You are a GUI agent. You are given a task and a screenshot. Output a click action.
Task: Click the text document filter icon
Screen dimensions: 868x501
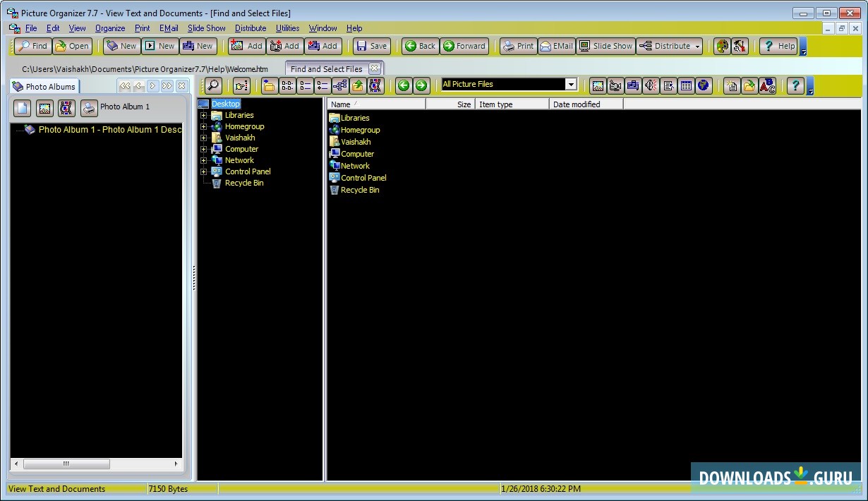coord(668,85)
